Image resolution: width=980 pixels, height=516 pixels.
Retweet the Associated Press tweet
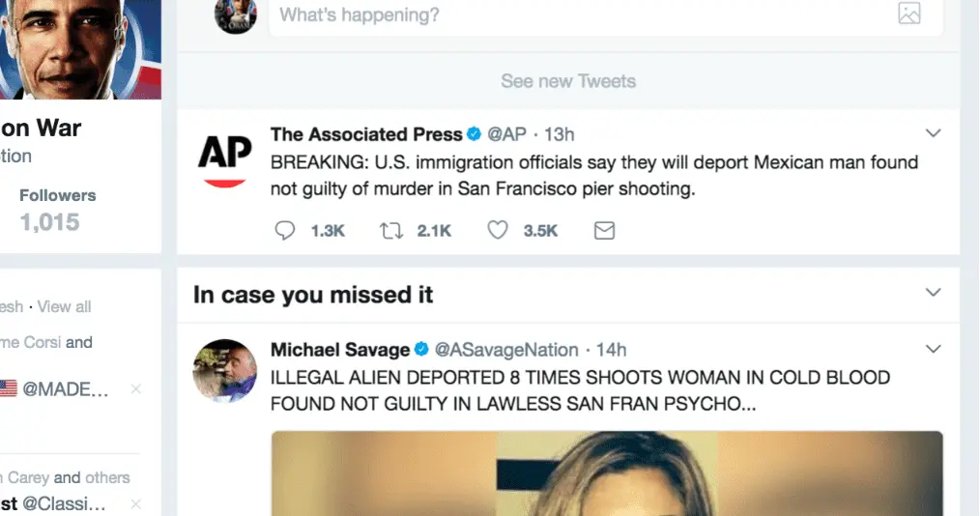point(391,231)
